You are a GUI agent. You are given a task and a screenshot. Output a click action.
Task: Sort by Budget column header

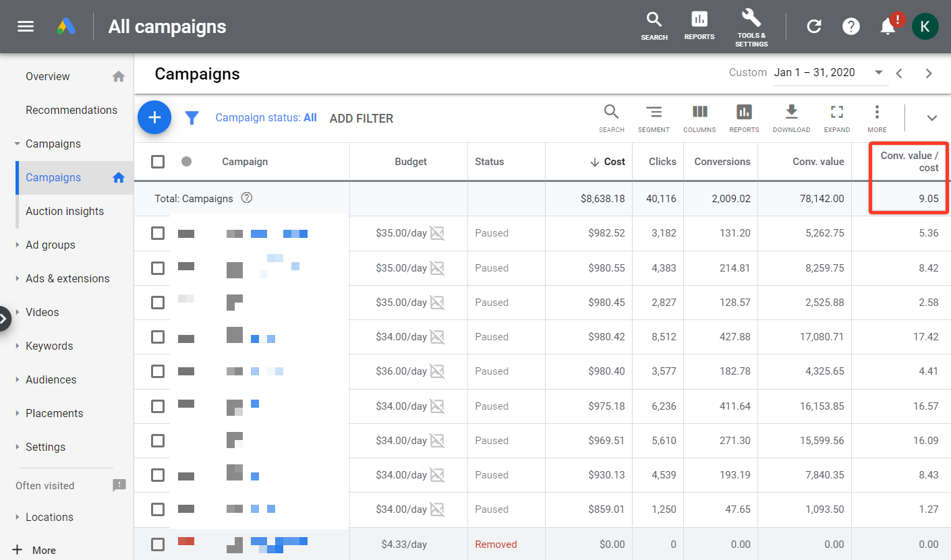pos(411,162)
